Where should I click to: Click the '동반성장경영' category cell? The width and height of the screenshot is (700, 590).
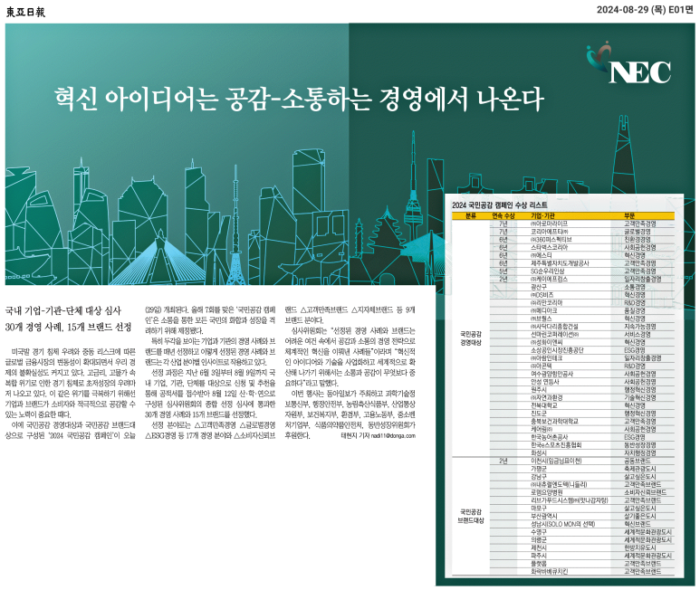[x=639, y=445]
